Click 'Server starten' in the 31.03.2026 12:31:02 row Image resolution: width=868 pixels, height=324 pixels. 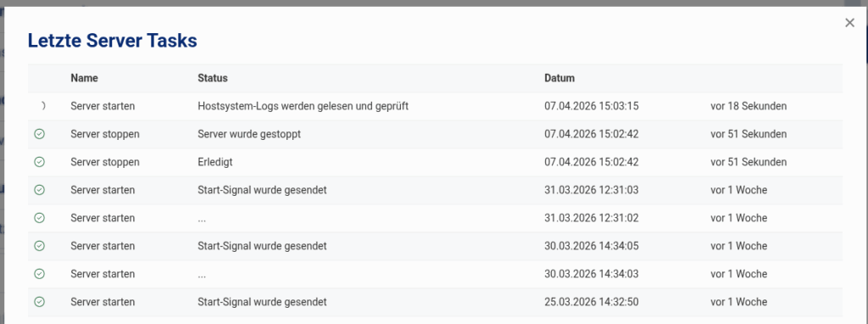click(x=103, y=218)
